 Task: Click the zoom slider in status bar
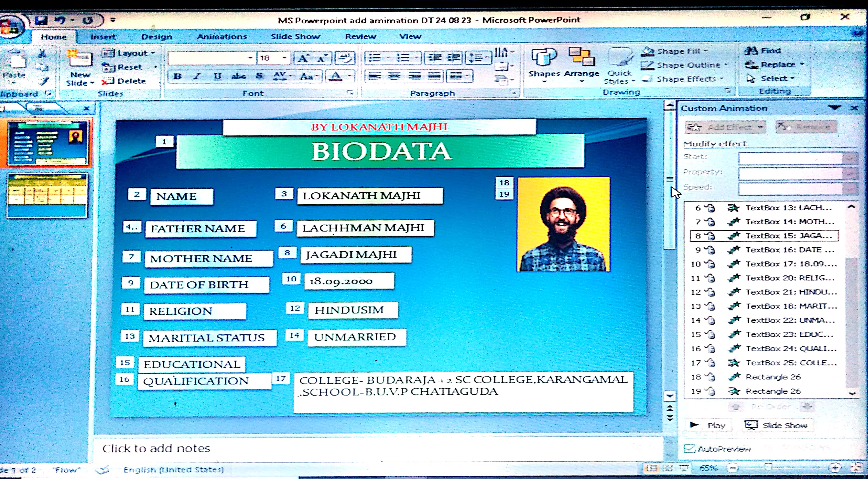pyautogui.click(x=769, y=468)
